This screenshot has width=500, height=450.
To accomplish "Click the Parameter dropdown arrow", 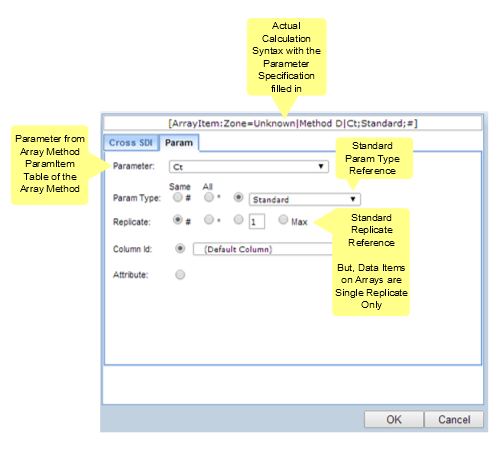I will coord(321,166).
